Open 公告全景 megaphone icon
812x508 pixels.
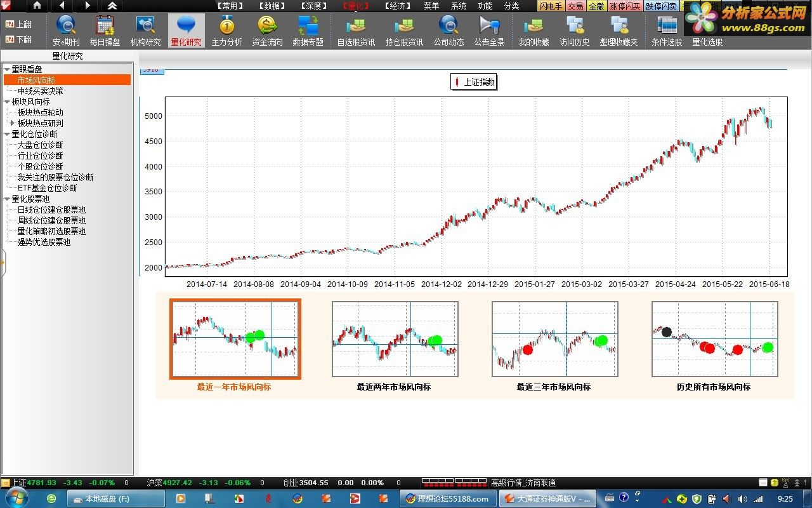click(x=489, y=30)
